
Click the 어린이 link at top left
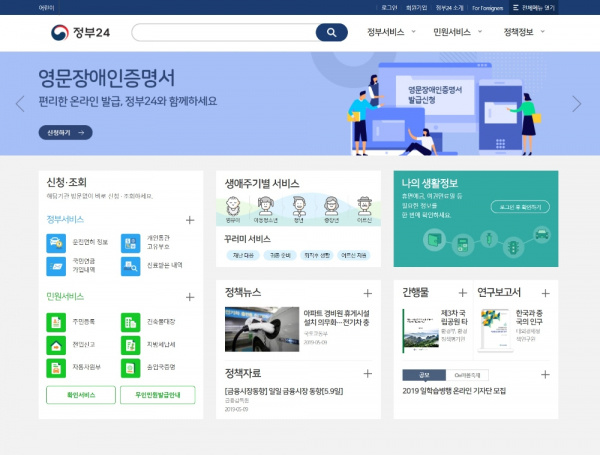click(46, 8)
